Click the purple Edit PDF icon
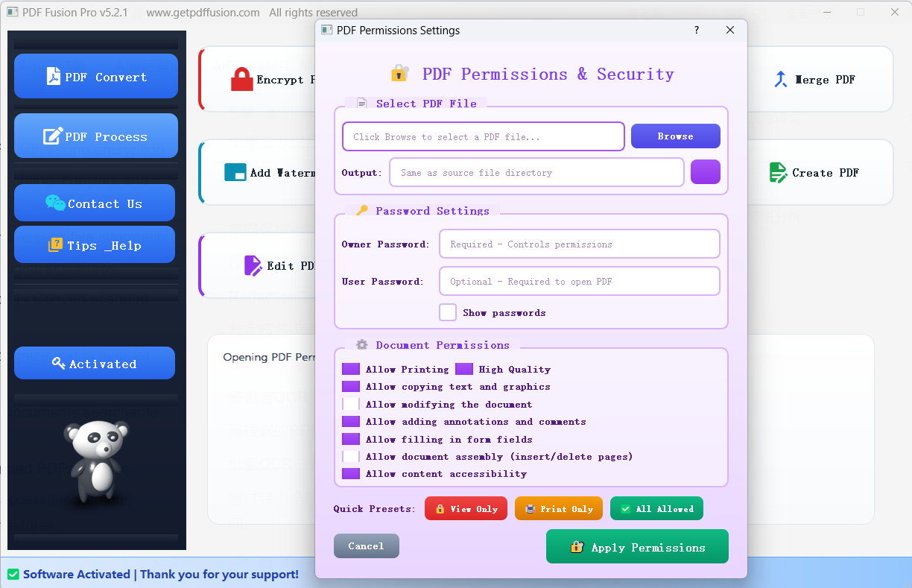Screen dimensions: 912x588 coord(253,265)
